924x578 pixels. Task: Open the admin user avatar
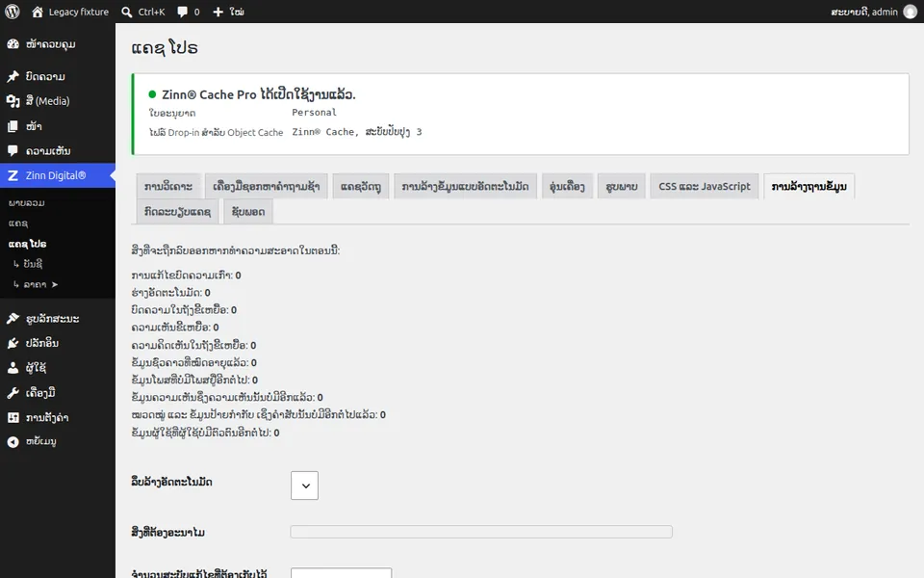[x=910, y=12]
